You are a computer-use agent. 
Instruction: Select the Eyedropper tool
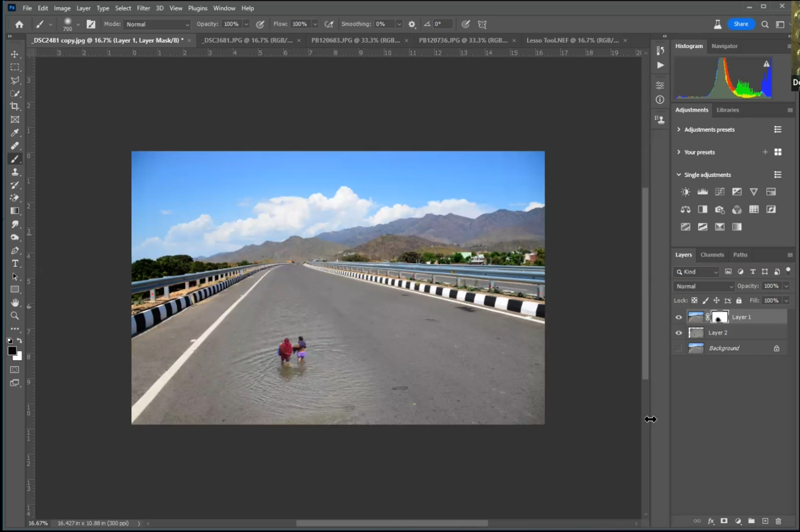[x=15, y=133]
